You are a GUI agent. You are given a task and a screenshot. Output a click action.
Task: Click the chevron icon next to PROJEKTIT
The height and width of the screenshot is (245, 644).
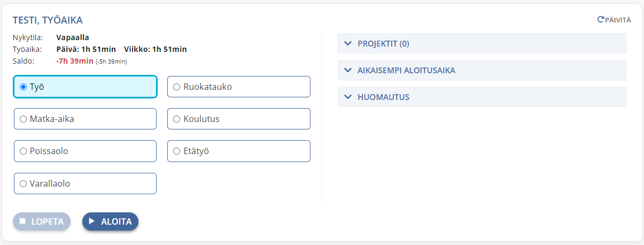[348, 43]
